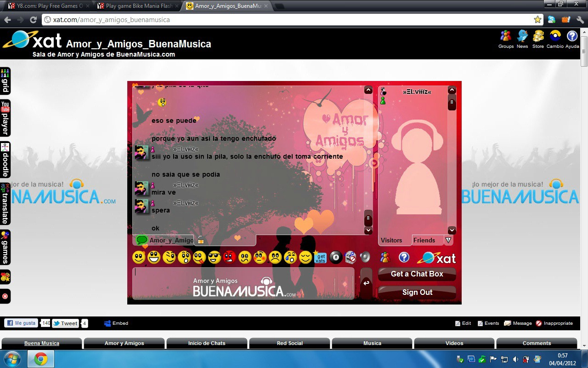Click the volume icon in system tray

click(515, 359)
